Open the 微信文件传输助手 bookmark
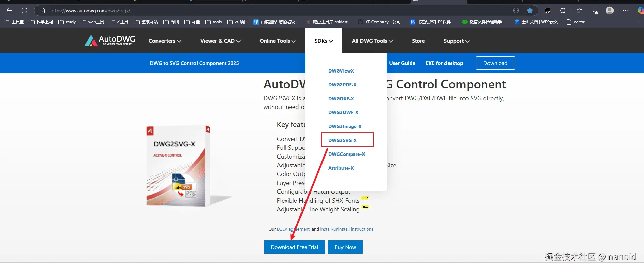This screenshot has height=269, width=644. tap(484, 22)
